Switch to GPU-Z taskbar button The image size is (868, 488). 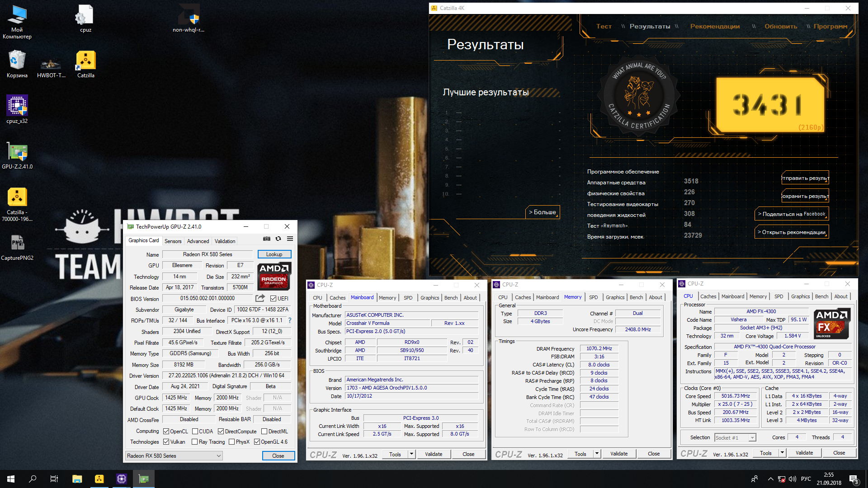(x=144, y=479)
